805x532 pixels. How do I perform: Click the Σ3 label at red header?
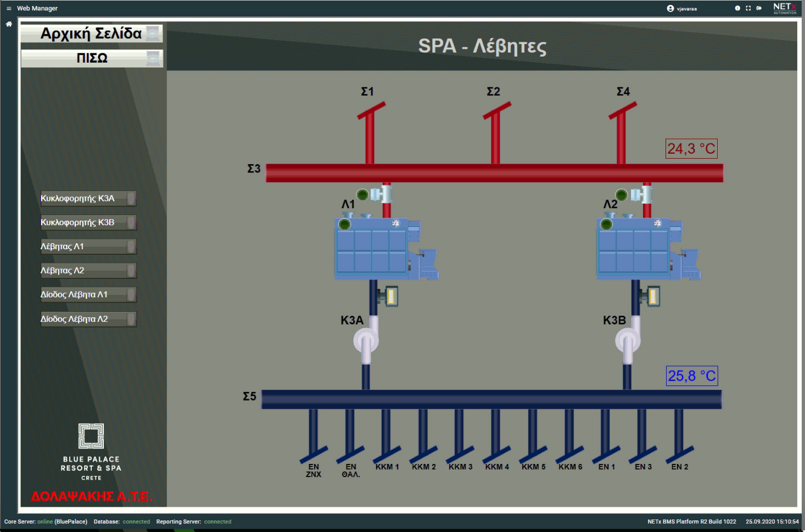254,169
